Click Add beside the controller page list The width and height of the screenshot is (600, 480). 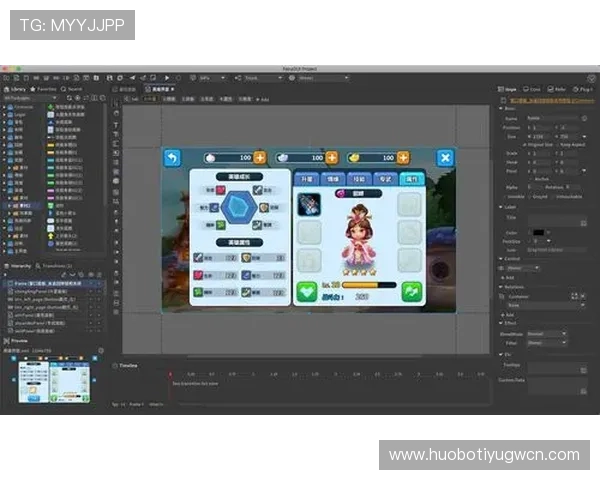263,100
